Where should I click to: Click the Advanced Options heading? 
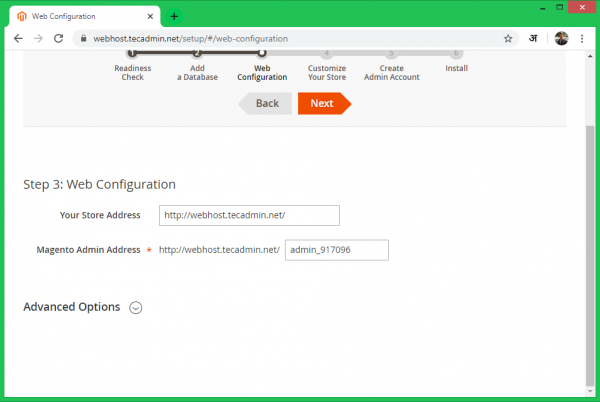point(71,307)
